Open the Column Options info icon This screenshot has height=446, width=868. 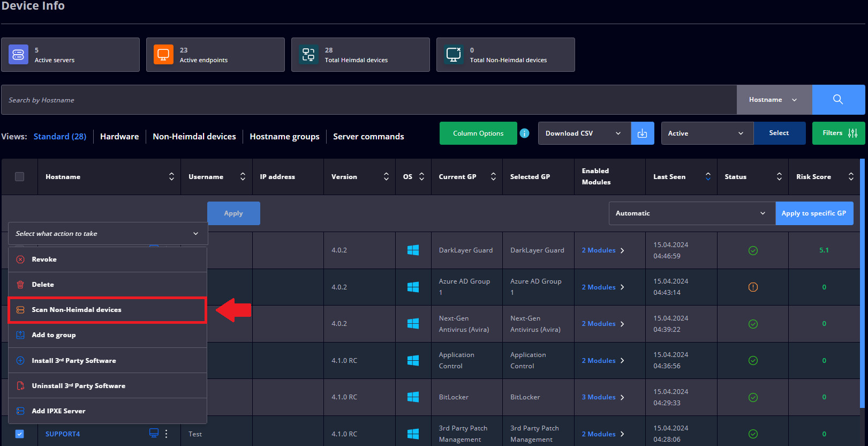point(525,133)
